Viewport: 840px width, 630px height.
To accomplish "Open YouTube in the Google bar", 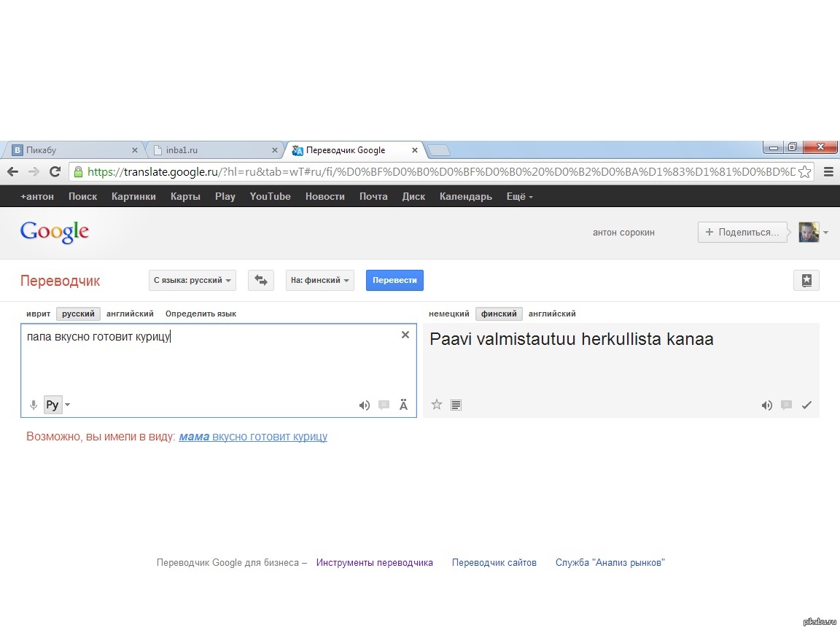I will pyautogui.click(x=270, y=197).
